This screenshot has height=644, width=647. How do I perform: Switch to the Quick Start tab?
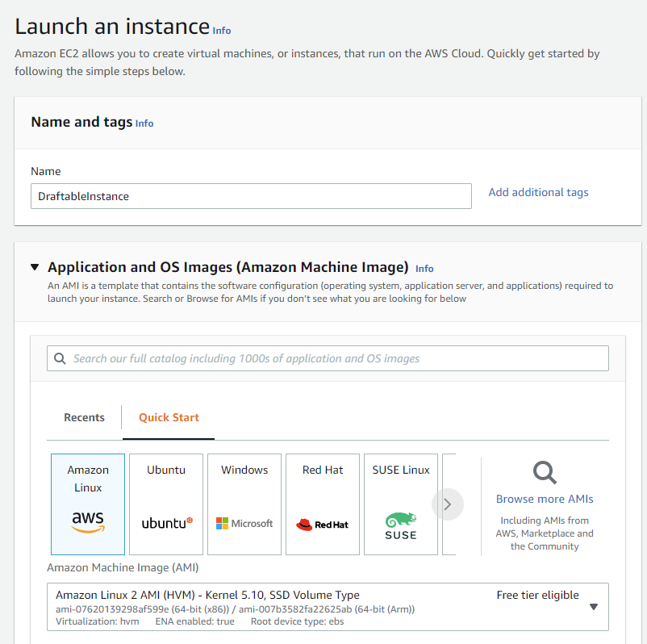click(x=168, y=417)
